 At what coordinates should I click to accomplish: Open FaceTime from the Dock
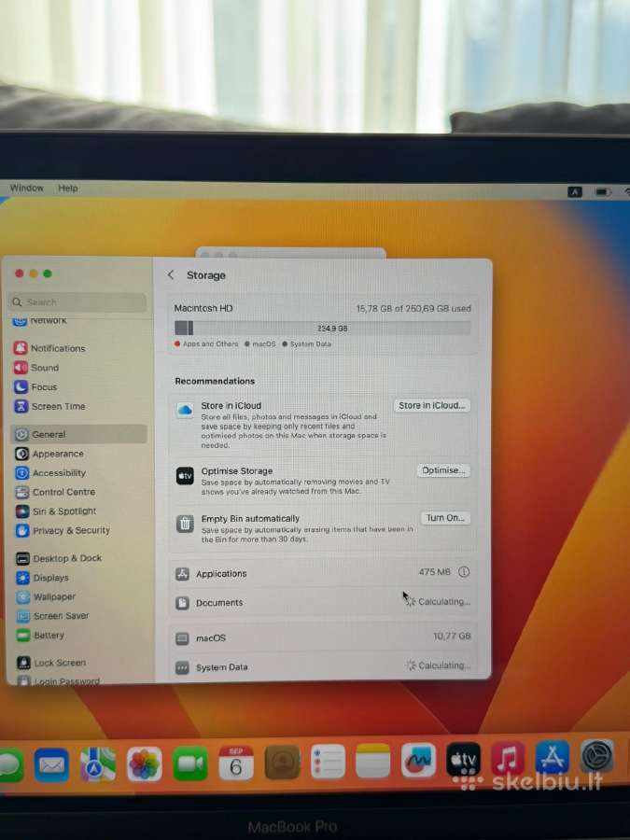190,763
